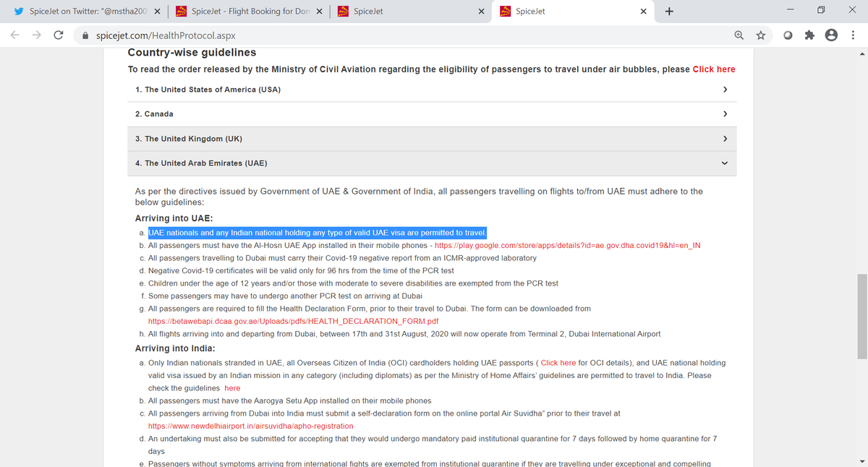Click the scrollbar down arrow
The width and height of the screenshot is (868, 467).
tap(861, 461)
